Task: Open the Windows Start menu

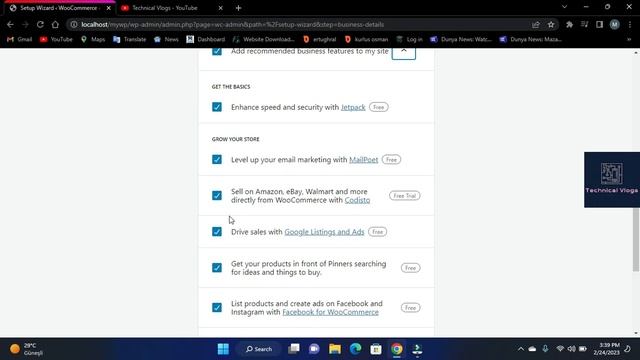Action: click(223, 349)
